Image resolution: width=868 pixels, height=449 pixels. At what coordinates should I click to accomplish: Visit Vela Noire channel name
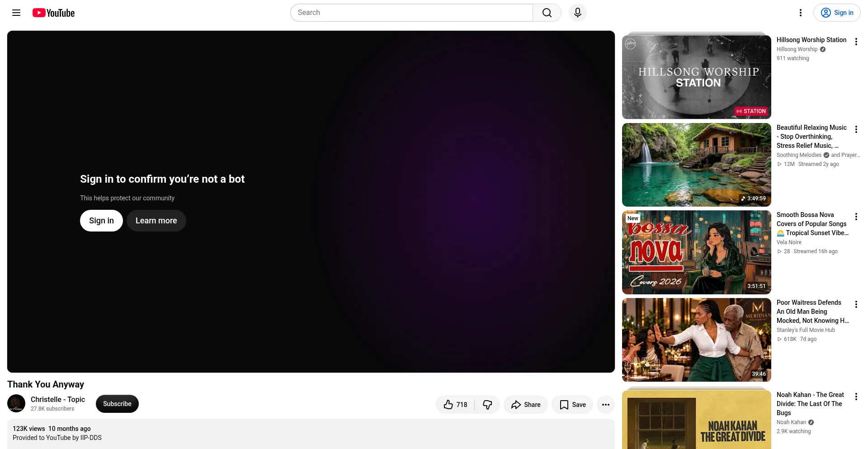(789, 242)
